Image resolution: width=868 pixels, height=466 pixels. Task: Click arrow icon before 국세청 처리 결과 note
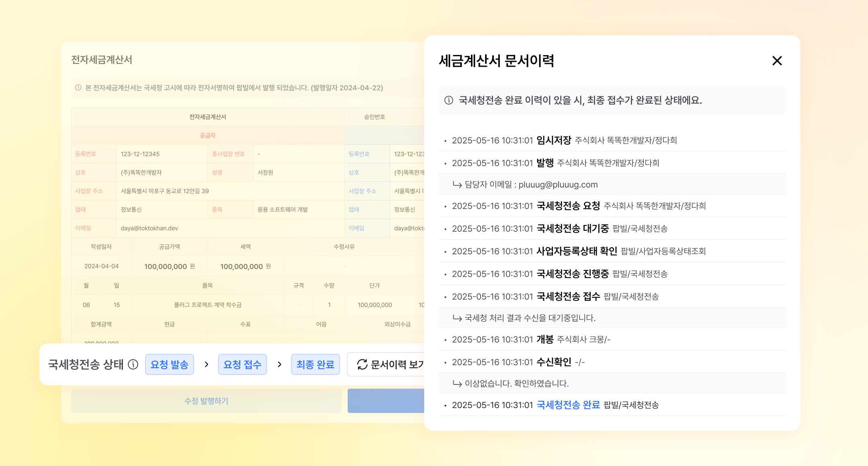click(x=457, y=318)
